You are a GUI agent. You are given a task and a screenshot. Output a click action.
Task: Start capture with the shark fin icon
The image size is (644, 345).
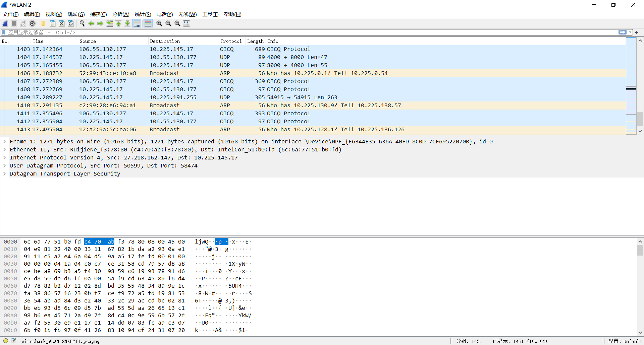pos(5,23)
